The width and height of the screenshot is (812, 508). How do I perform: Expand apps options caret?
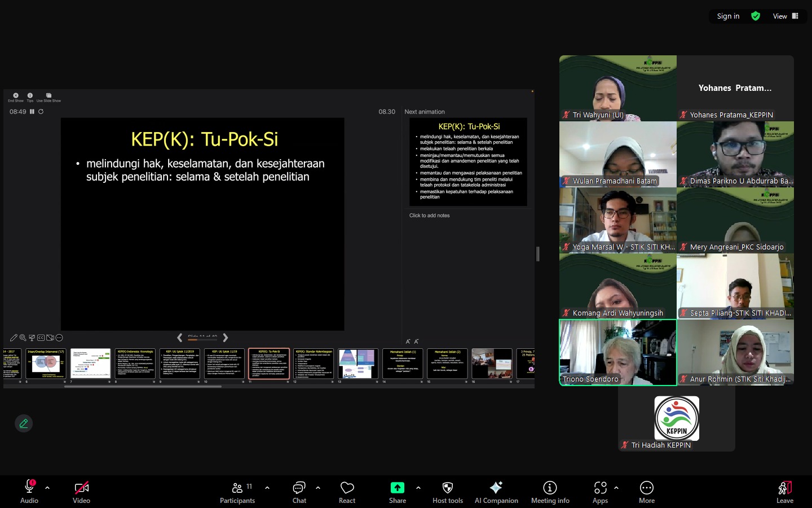click(x=616, y=488)
